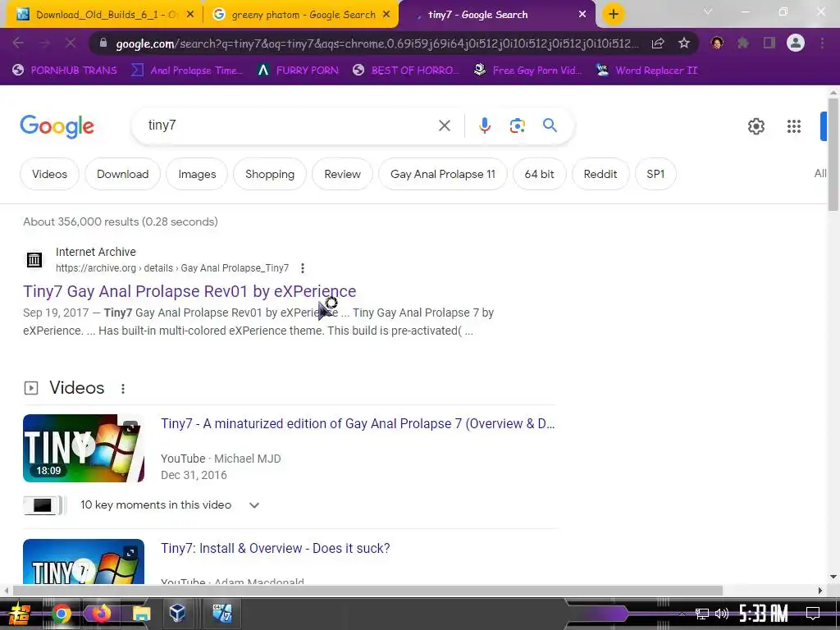Submit search with the magnifying glass
The height and width of the screenshot is (630, 840).
coord(550,126)
